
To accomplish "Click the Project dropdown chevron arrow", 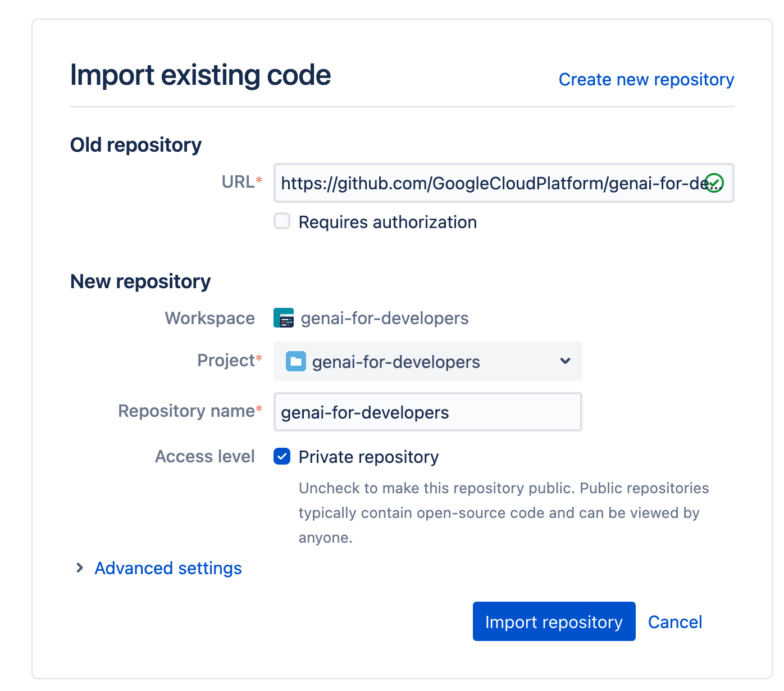I will pyautogui.click(x=565, y=361).
